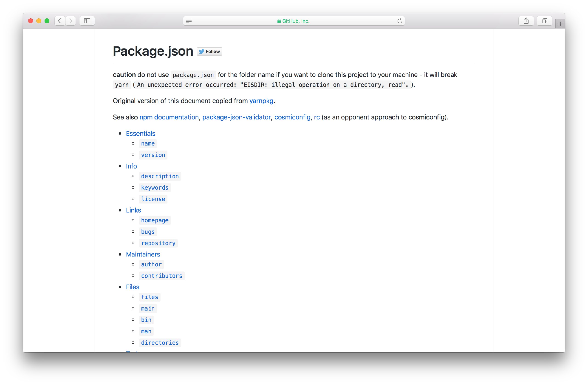Image resolution: width=588 pixels, height=385 pixels.
Task: Click the EISDIR error message code text
Action: coord(273,85)
